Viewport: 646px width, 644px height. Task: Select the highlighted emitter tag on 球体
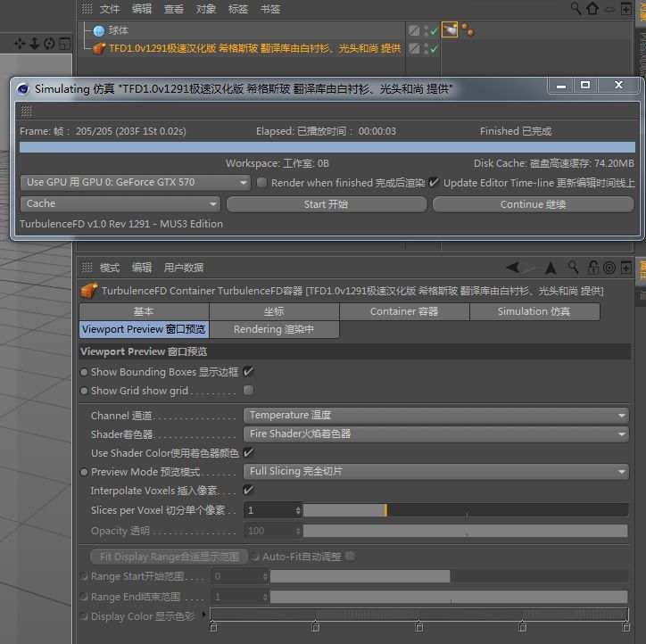[450, 29]
